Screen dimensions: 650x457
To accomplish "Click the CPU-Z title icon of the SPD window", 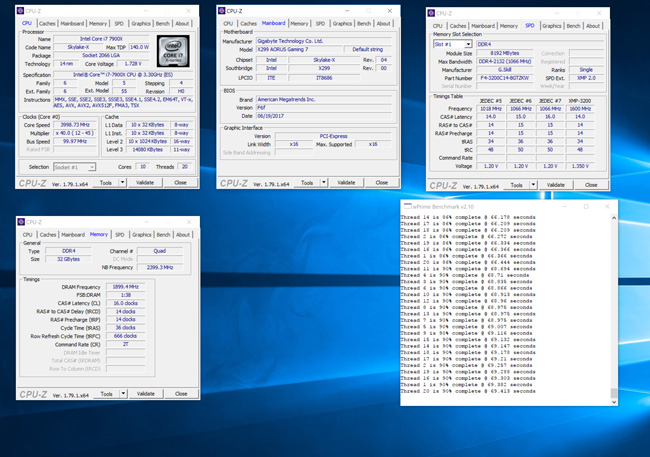I will pos(432,13).
